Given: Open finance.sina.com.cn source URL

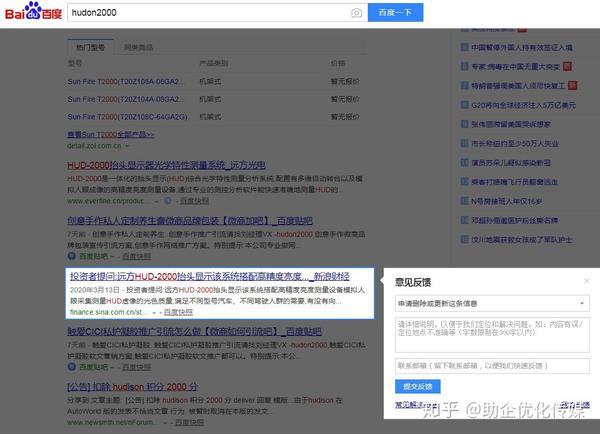Looking at the screenshot, I should click(107, 312).
